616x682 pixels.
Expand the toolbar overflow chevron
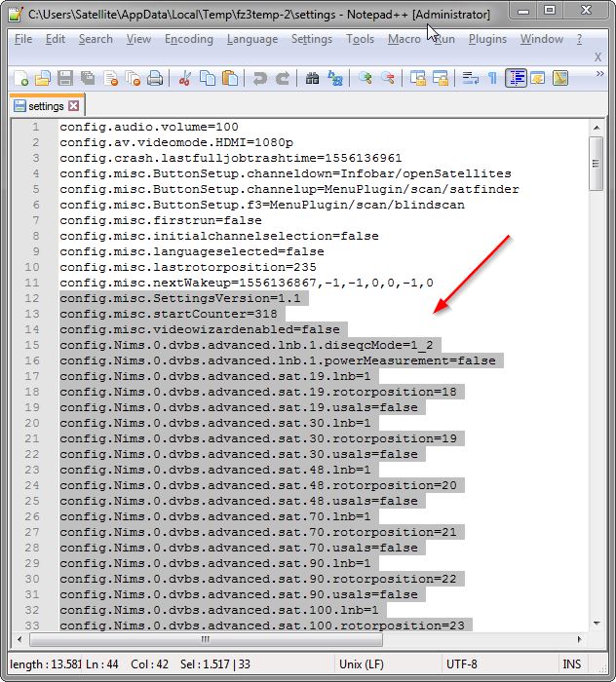tap(599, 73)
